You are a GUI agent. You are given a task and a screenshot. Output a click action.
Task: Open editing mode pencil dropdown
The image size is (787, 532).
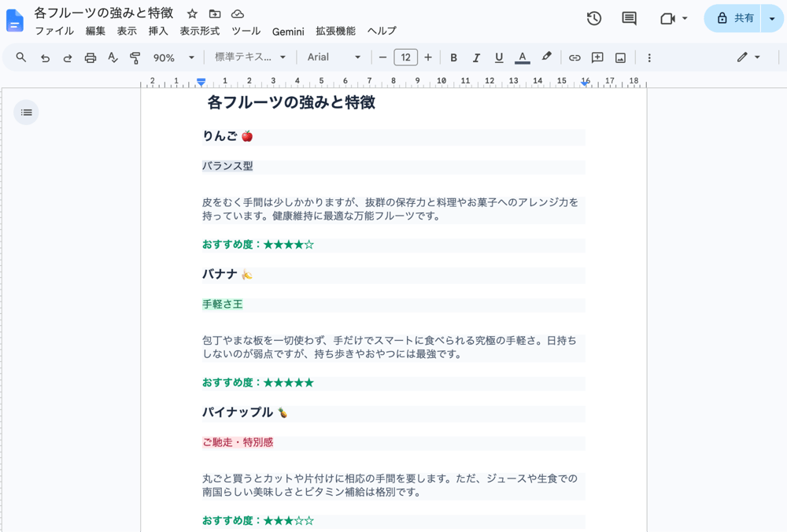[748, 57]
